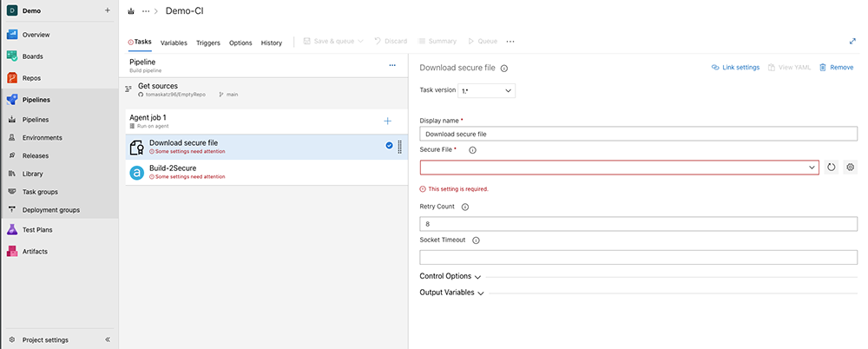
Task: Click the Retry Count input field
Action: click(x=638, y=224)
